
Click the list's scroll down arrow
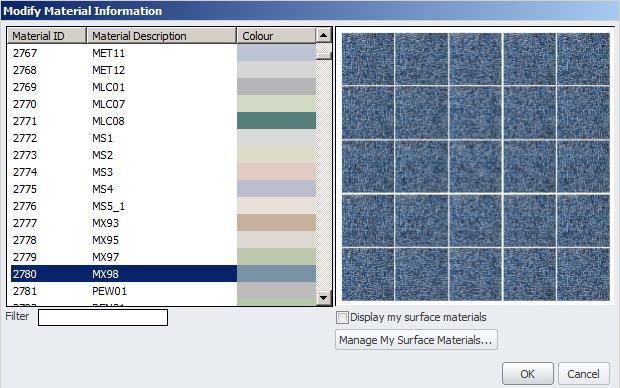(x=324, y=298)
